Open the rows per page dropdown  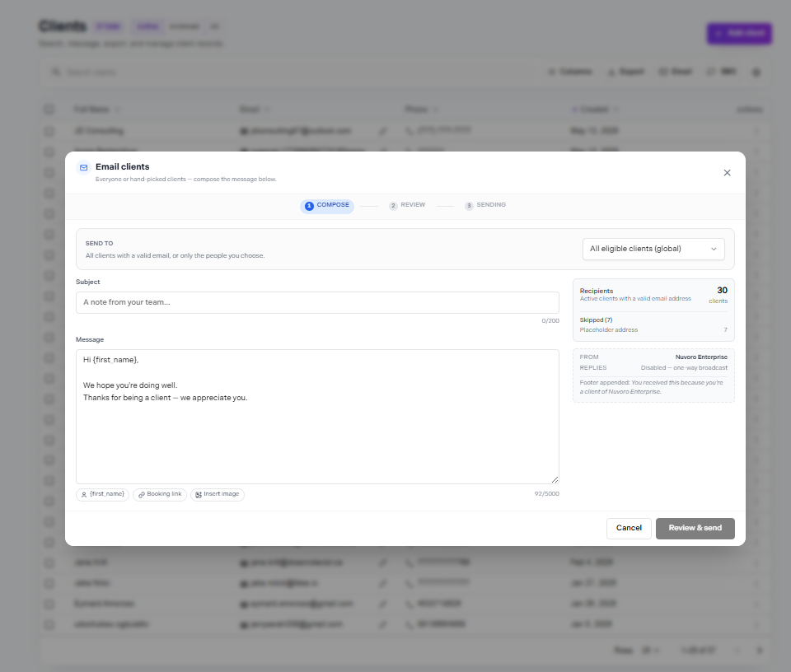[650, 651]
